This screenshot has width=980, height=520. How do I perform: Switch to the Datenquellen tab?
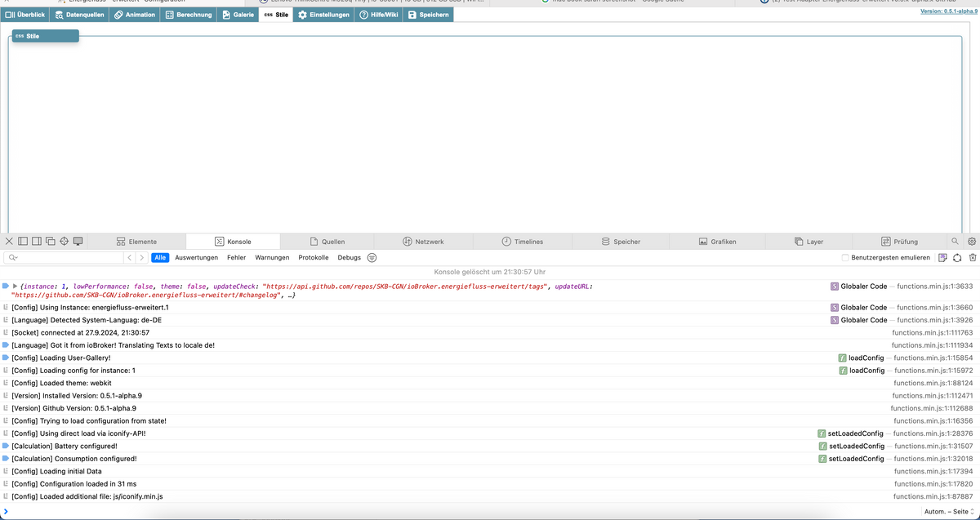click(79, 15)
